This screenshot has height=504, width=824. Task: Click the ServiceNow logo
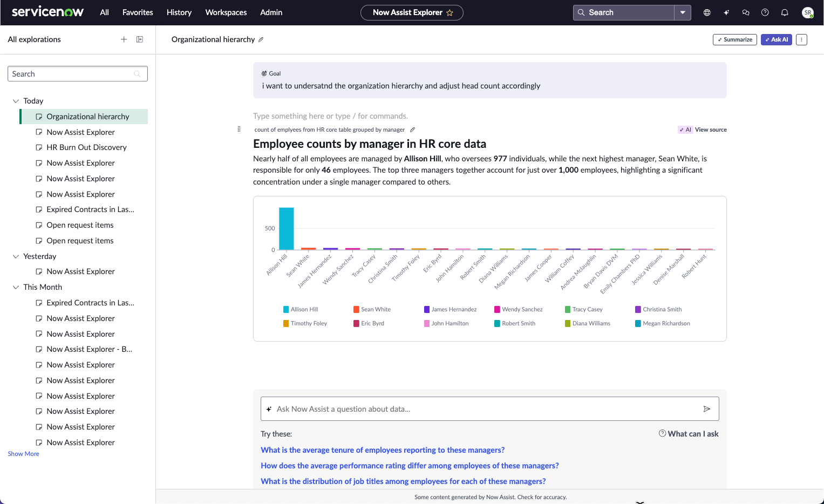(47, 12)
